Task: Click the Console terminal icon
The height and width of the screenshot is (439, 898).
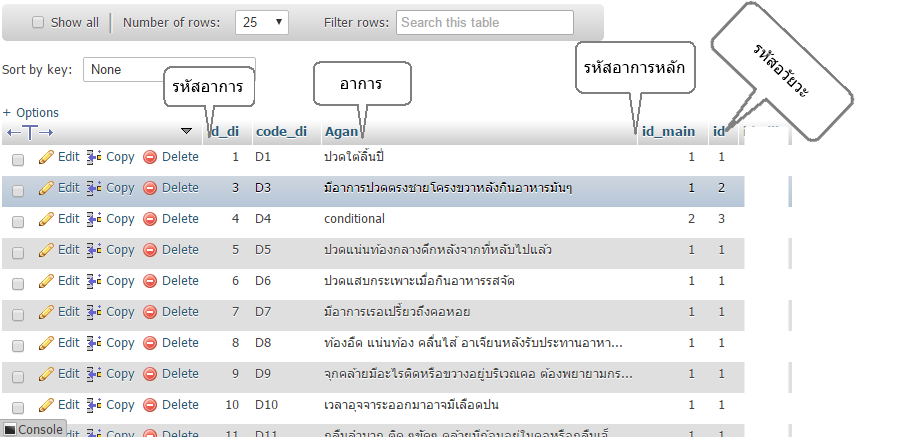Action: coord(10,429)
